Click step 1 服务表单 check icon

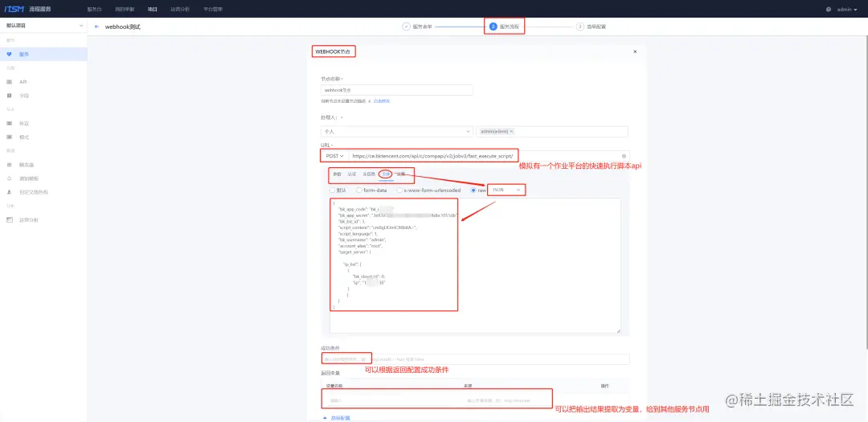click(407, 27)
